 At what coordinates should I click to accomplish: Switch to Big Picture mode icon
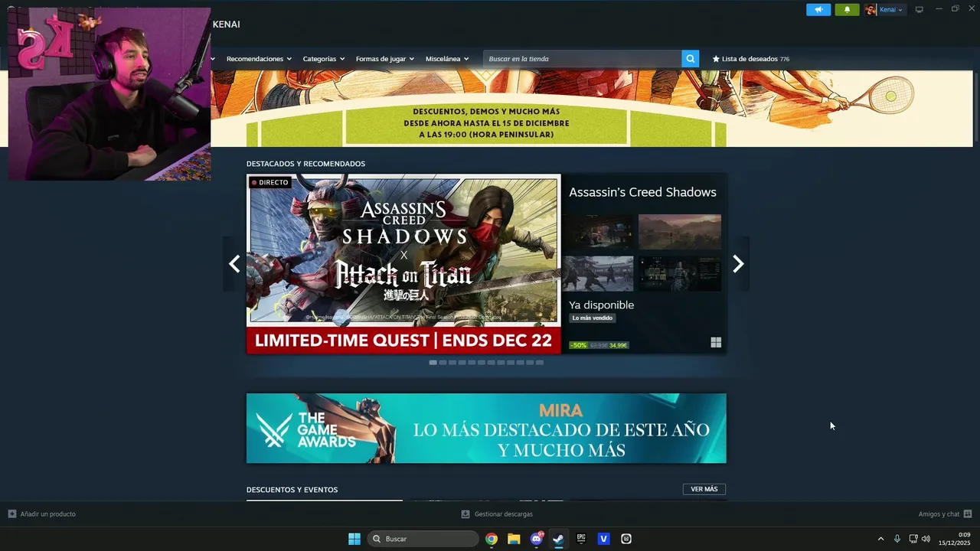coord(920,10)
